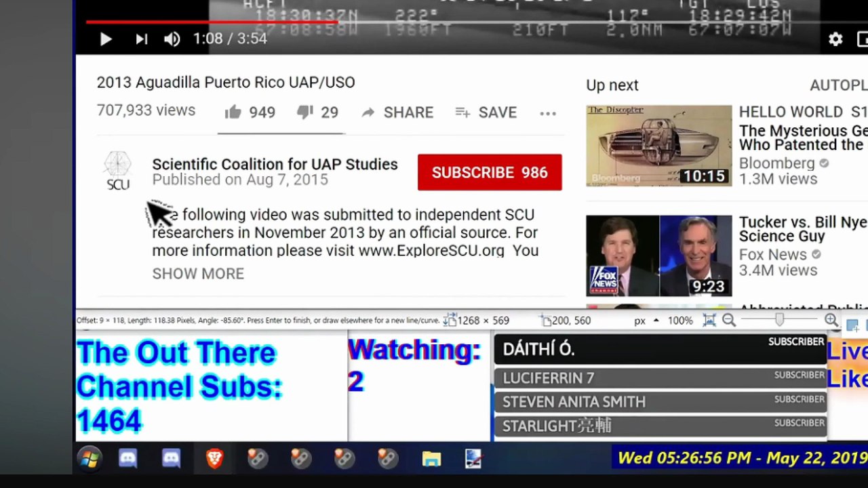Adjust the zoom slider in status bar
Screen dimensions: 868x488
pyautogui.click(x=780, y=320)
